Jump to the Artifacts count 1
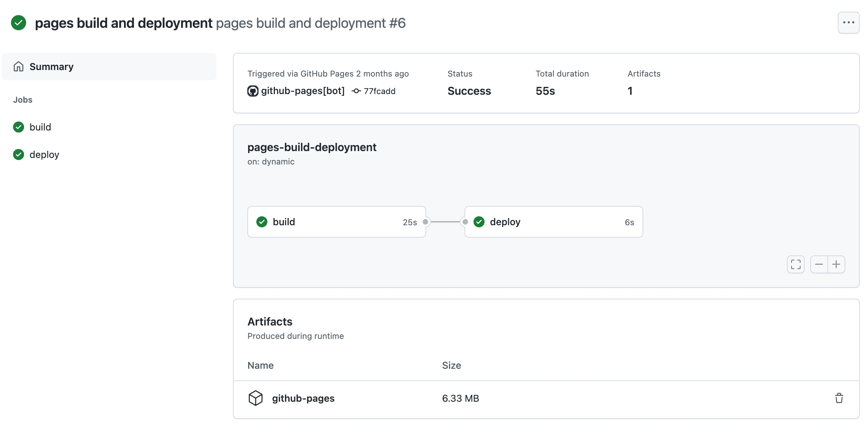Image resolution: width=868 pixels, height=434 pixels. pyautogui.click(x=630, y=91)
